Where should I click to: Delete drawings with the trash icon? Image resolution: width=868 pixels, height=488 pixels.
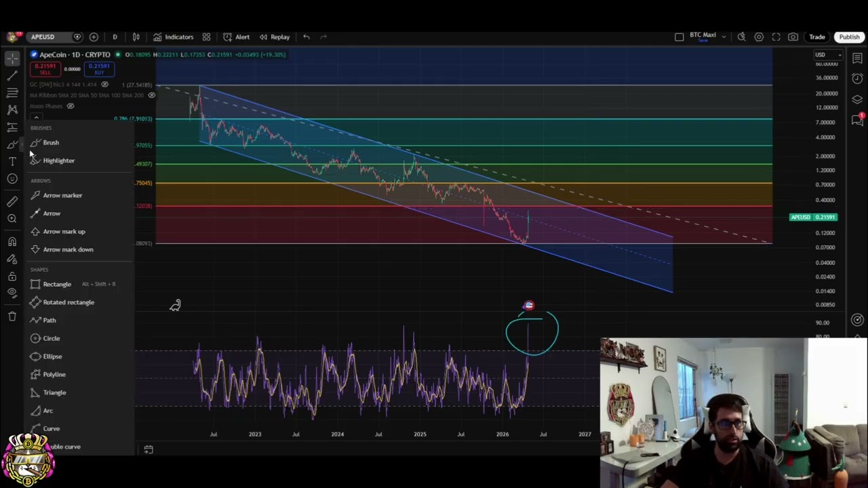[12, 316]
